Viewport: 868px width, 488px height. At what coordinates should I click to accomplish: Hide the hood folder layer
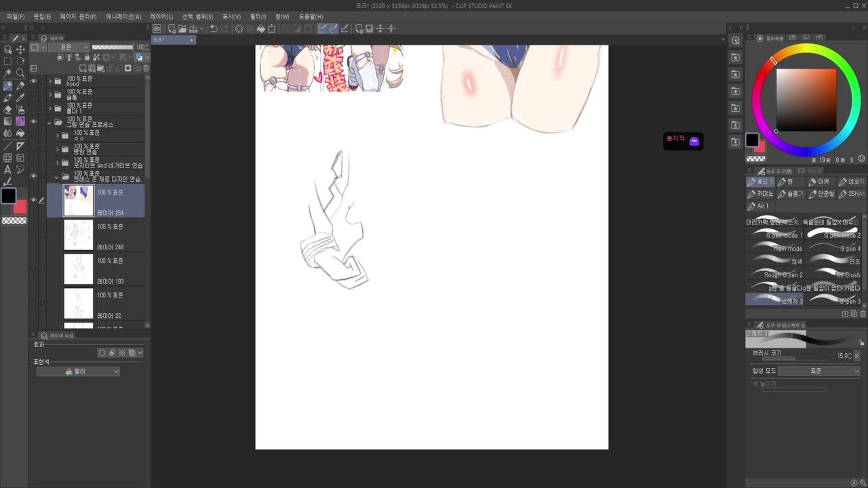33,81
